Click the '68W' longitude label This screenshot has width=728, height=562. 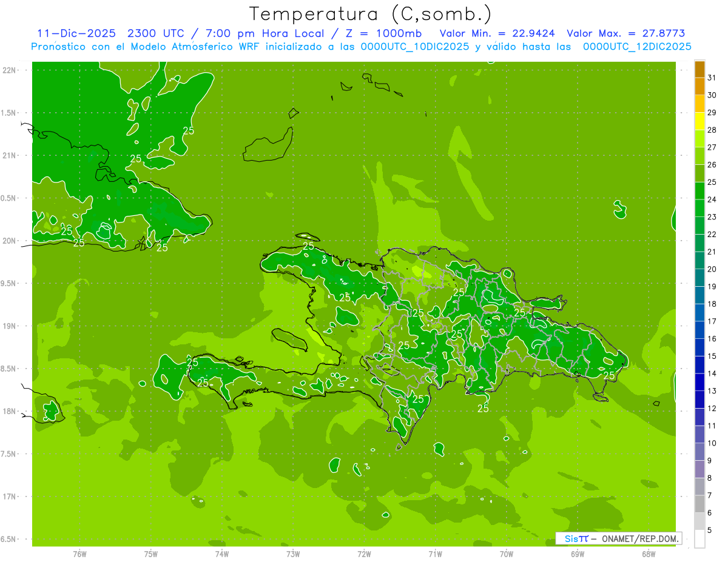(649, 554)
